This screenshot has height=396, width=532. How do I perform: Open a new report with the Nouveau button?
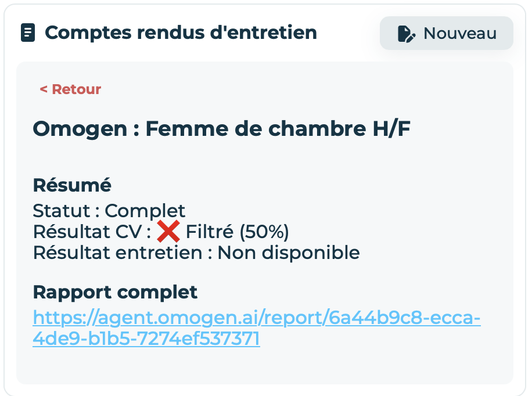click(x=446, y=33)
